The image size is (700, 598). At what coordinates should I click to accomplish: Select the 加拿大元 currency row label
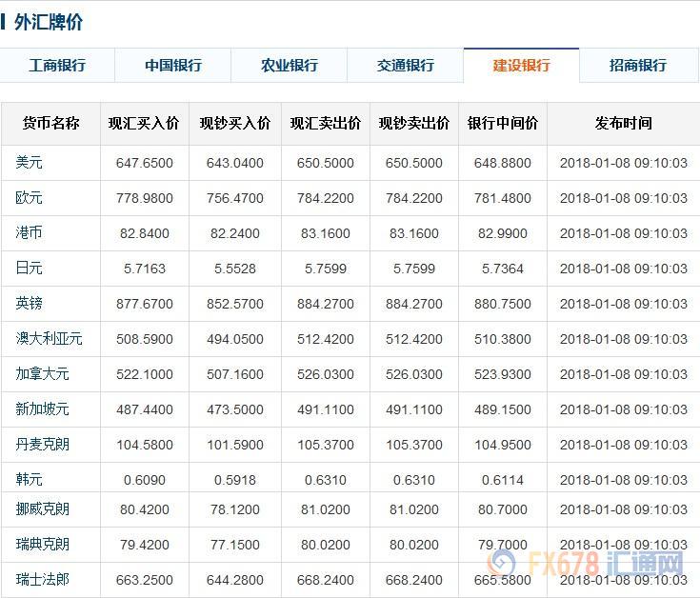pyautogui.click(x=43, y=374)
